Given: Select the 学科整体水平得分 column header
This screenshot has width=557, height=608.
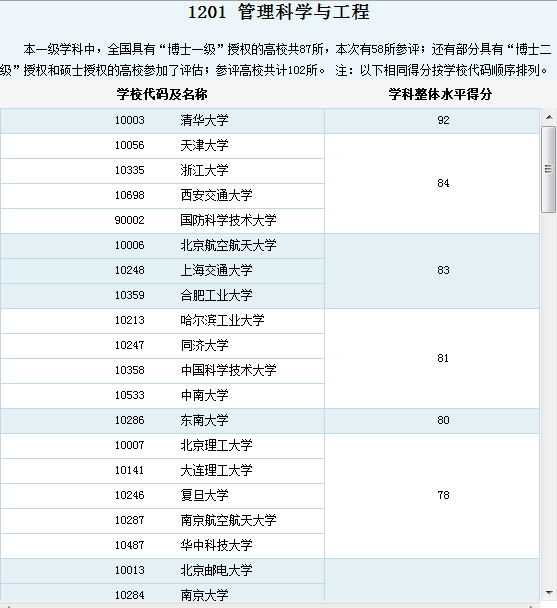Looking at the screenshot, I should point(440,94).
